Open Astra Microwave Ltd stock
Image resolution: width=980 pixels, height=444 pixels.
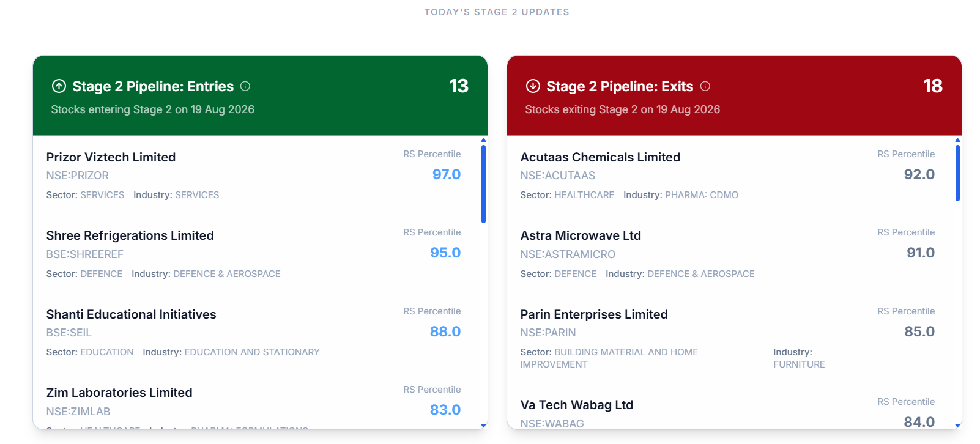[581, 235]
